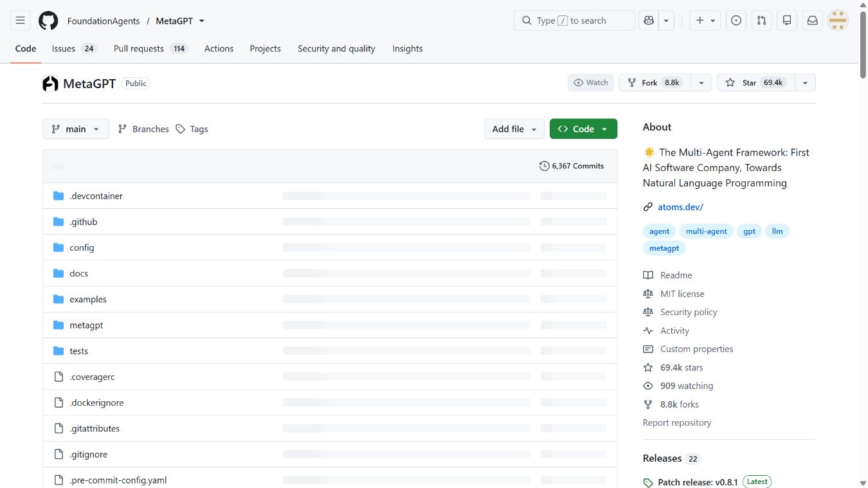The height and width of the screenshot is (488, 868).
Task: Open the green Code dropdown
Action: click(x=583, y=129)
